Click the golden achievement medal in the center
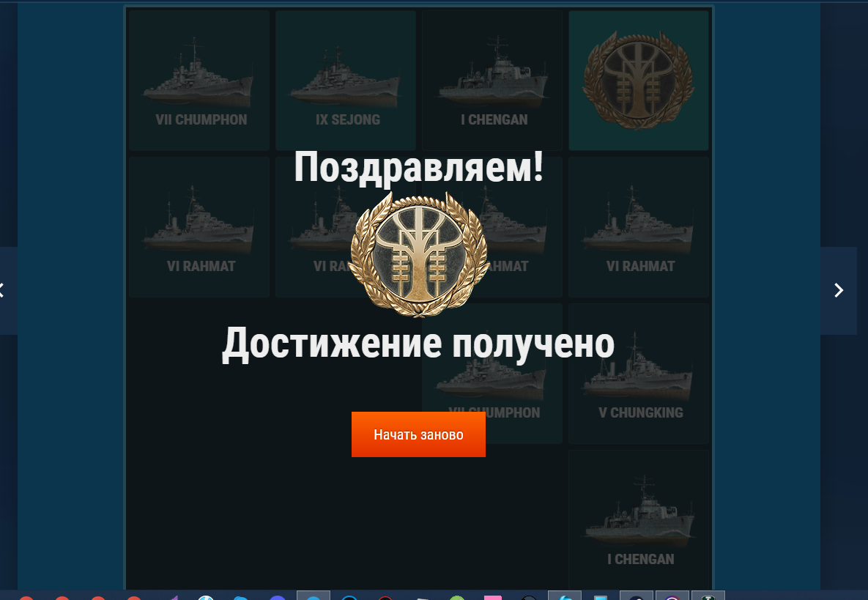The width and height of the screenshot is (868, 600). (418, 255)
